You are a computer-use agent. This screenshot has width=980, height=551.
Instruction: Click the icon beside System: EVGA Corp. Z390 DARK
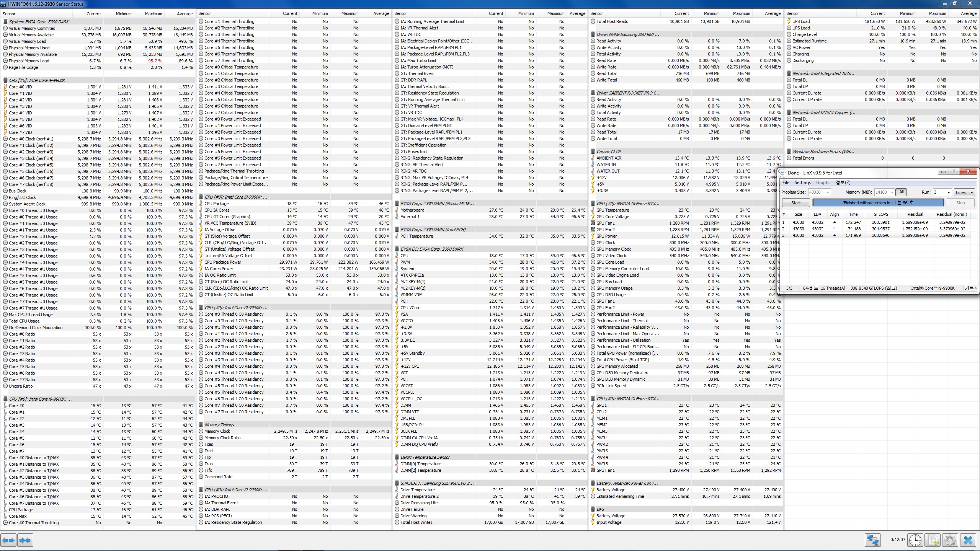click(5, 22)
